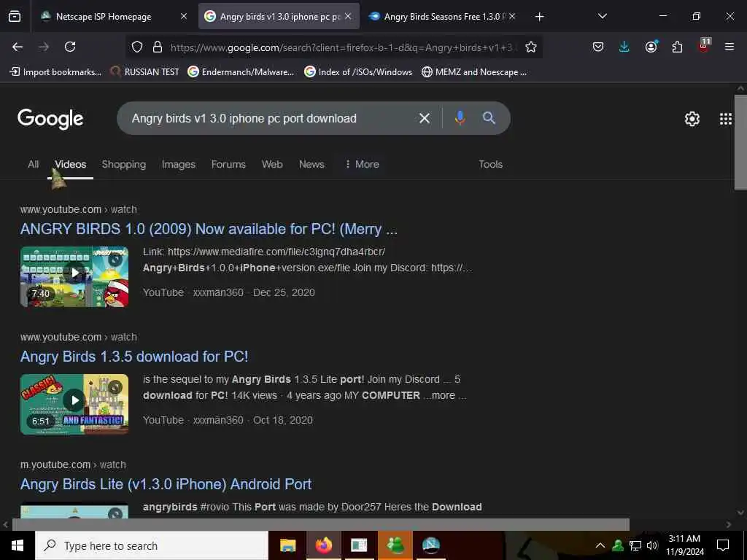The width and height of the screenshot is (747, 560).
Task: Open Angry Birds Lite Android Port result
Action: [x=166, y=484]
